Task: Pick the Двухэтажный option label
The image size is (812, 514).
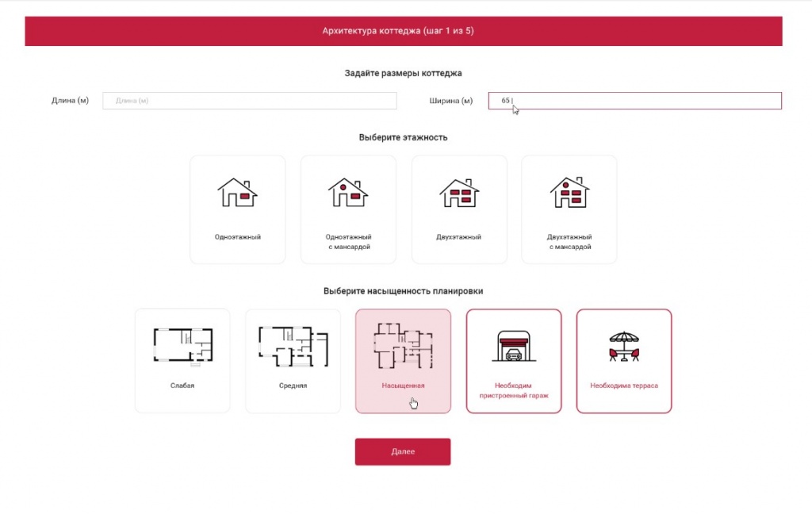Action: click(459, 237)
